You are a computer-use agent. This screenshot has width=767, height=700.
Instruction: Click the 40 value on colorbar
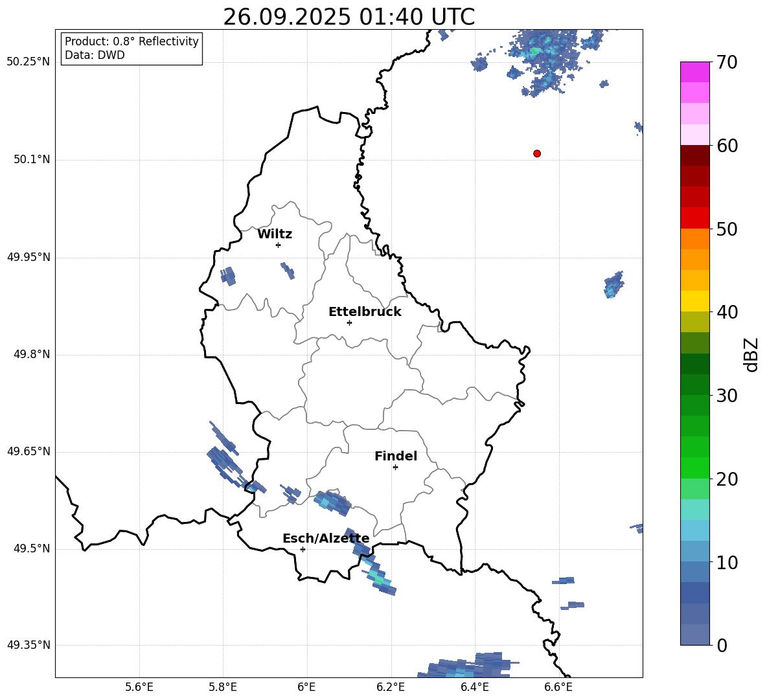point(727,312)
